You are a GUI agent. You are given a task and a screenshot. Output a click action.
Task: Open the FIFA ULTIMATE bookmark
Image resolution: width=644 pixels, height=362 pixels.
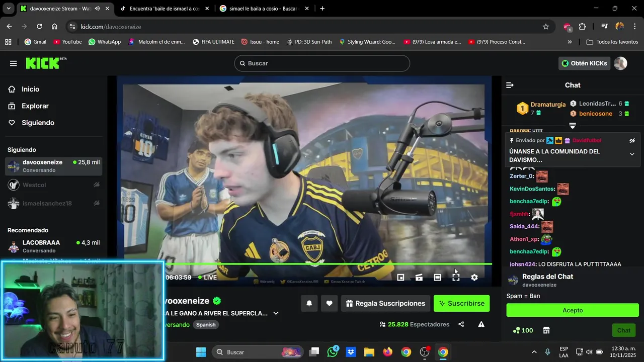(x=213, y=42)
